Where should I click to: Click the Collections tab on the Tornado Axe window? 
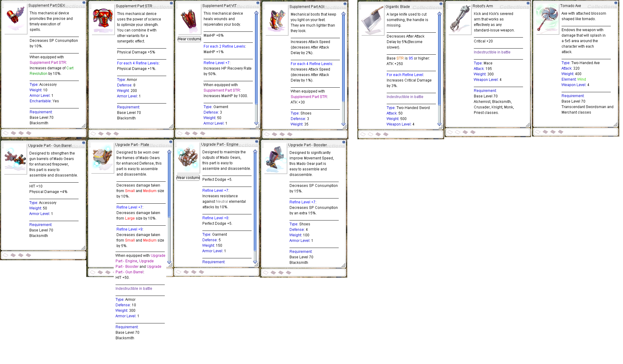coord(602,6)
